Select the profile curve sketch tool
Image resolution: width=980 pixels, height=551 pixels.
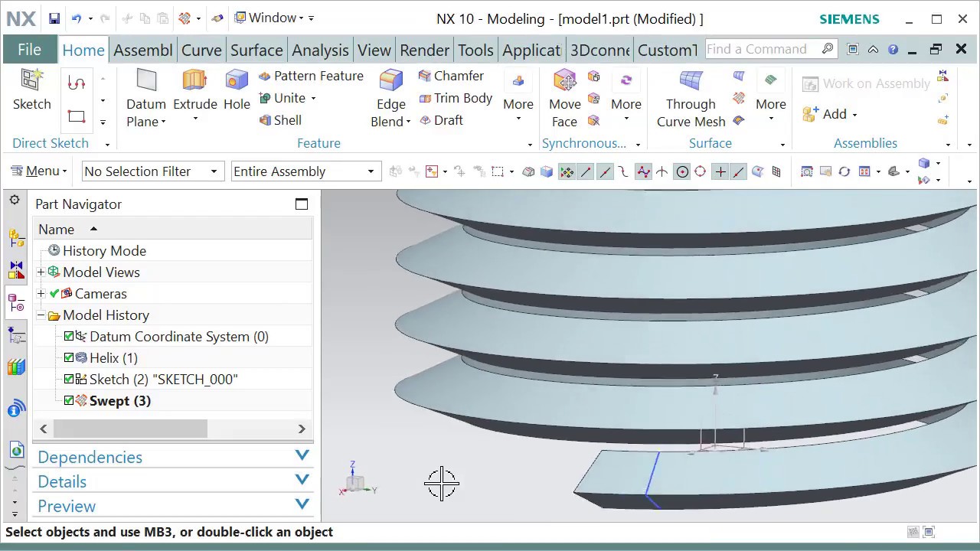[x=76, y=83]
